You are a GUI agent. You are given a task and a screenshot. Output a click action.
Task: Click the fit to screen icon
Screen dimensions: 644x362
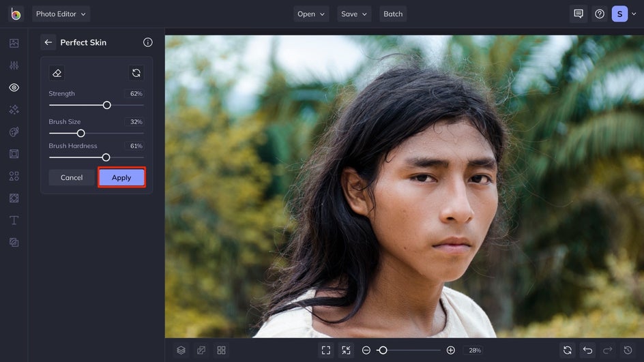point(326,350)
